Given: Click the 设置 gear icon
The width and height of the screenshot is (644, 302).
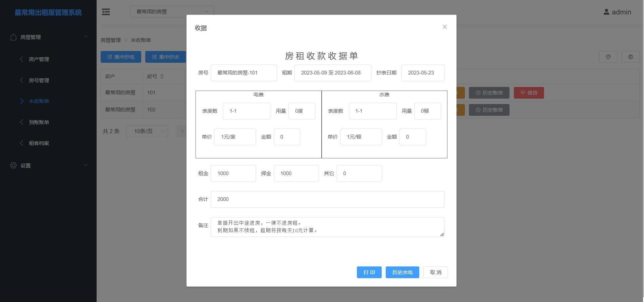Looking at the screenshot, I should pos(13,165).
